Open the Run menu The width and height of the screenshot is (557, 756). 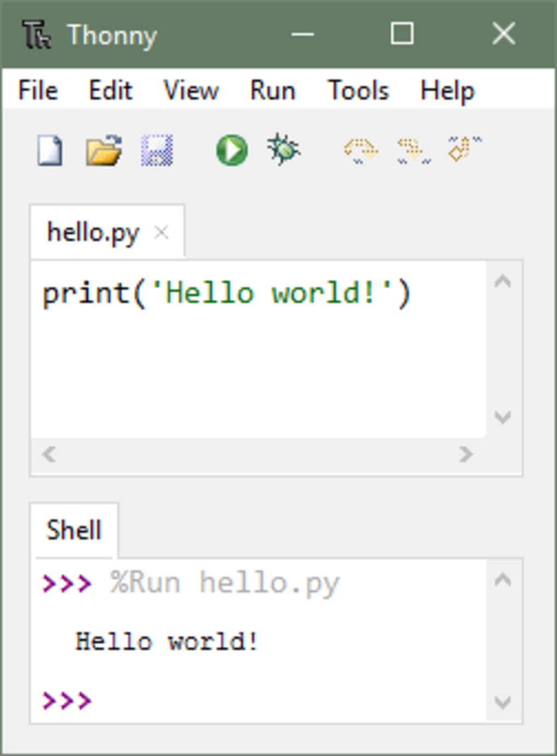click(x=272, y=91)
